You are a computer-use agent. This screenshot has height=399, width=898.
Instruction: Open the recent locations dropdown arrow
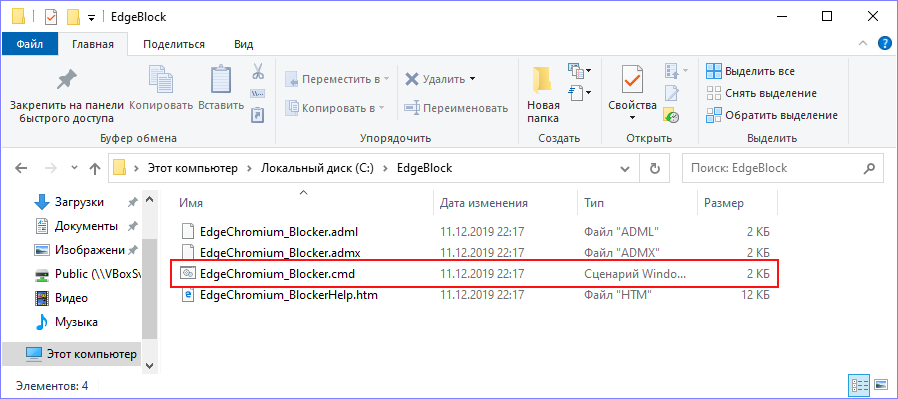(74, 168)
